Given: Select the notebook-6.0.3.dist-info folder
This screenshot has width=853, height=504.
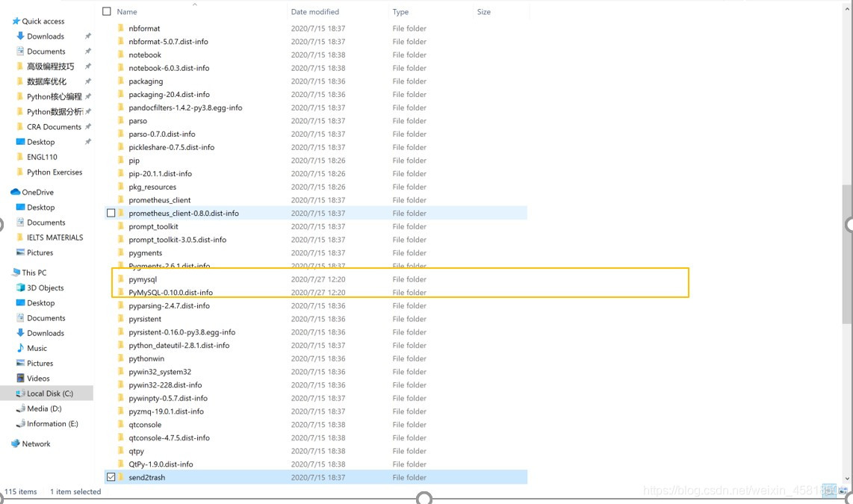Looking at the screenshot, I should [x=169, y=68].
